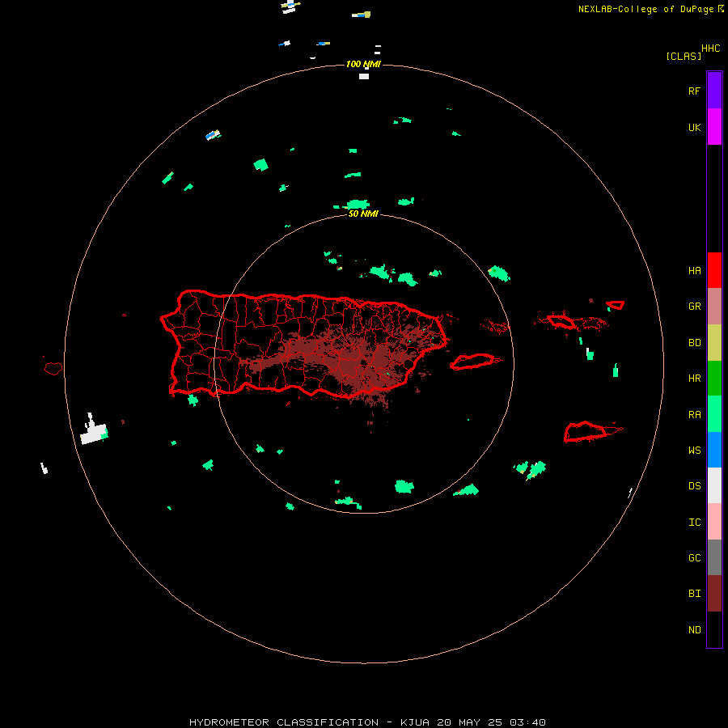
Task: Click the [CLAS] units label
Action: tap(684, 56)
